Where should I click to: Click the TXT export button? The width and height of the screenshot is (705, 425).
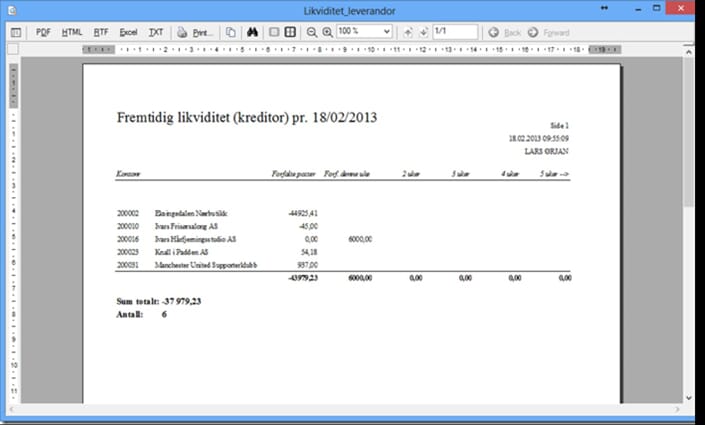tap(156, 32)
